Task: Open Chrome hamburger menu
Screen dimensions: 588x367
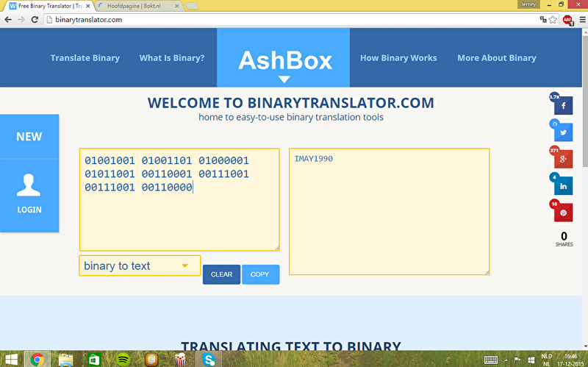Action: [582, 20]
